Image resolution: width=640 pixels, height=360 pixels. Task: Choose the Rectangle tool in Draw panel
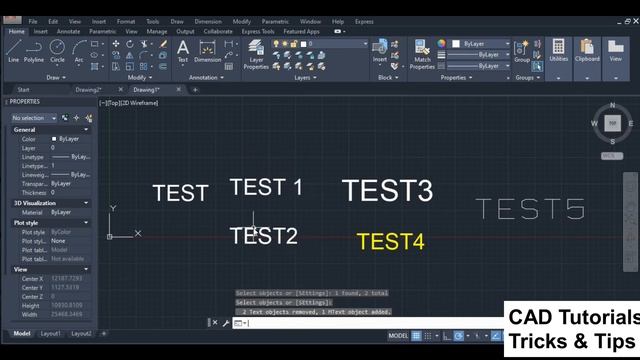95,44
